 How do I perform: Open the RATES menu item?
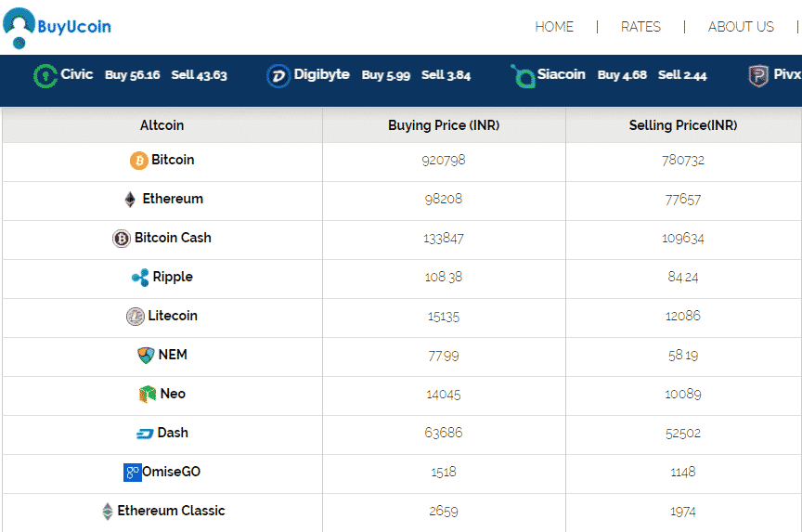(x=640, y=27)
